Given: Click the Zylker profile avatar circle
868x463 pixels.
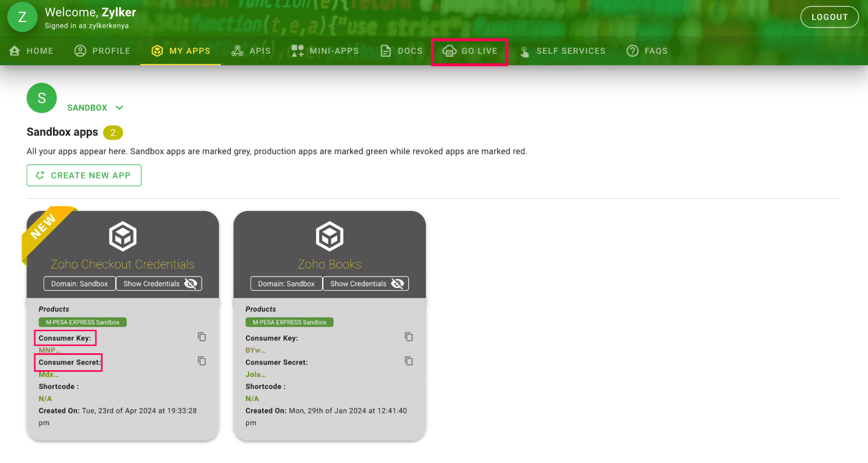Looking at the screenshot, I should coord(22,17).
